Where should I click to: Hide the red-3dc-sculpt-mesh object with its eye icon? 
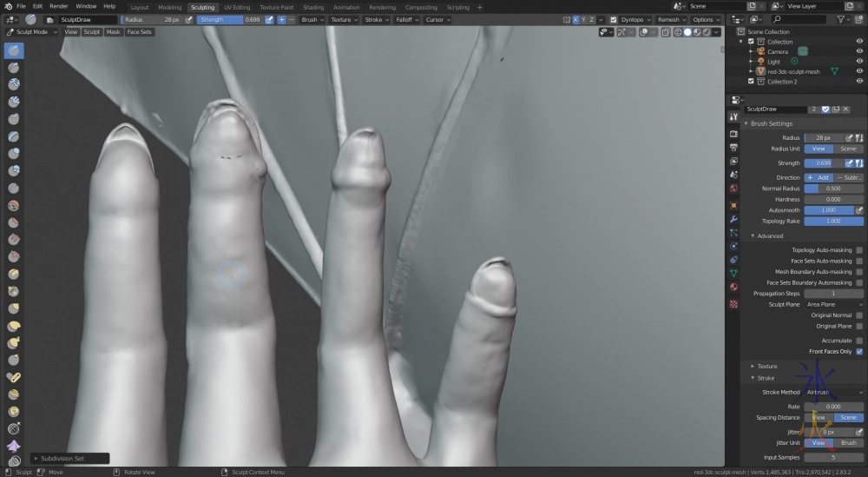point(859,71)
